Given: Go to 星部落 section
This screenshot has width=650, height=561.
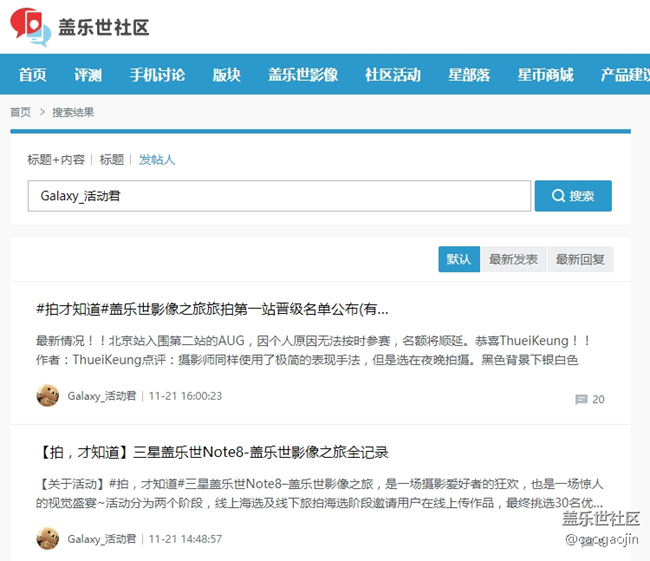Looking at the screenshot, I should coord(469,75).
